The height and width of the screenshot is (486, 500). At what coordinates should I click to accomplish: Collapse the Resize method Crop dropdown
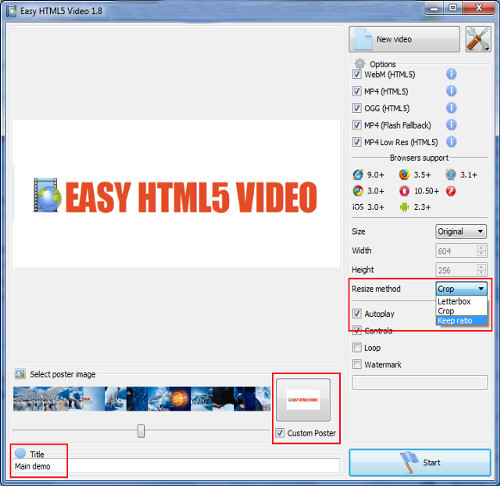tap(462, 289)
